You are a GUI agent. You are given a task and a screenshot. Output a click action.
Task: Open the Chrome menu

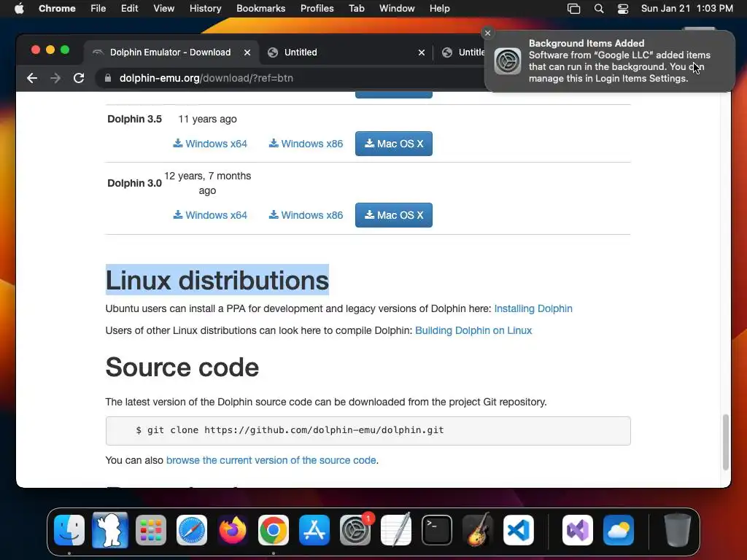pyautogui.click(x=57, y=9)
